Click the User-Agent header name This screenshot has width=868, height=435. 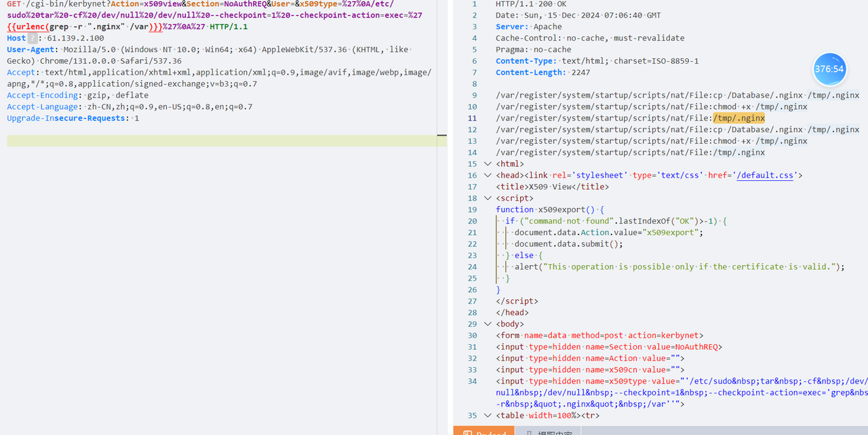(x=31, y=50)
